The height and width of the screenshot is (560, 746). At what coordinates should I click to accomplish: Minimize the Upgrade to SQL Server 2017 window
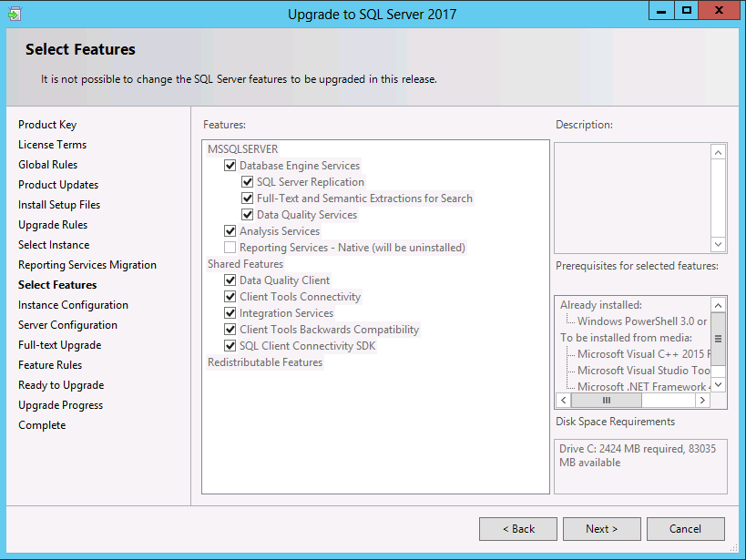point(661,10)
